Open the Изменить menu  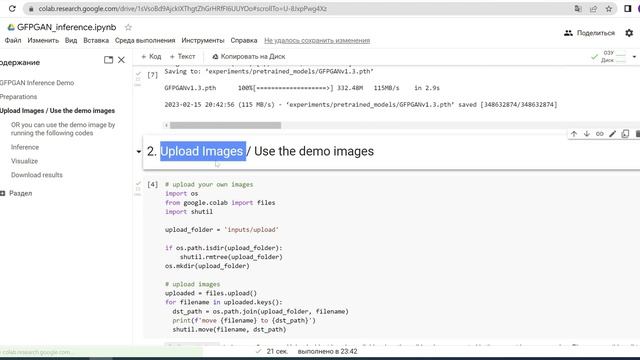(43, 40)
